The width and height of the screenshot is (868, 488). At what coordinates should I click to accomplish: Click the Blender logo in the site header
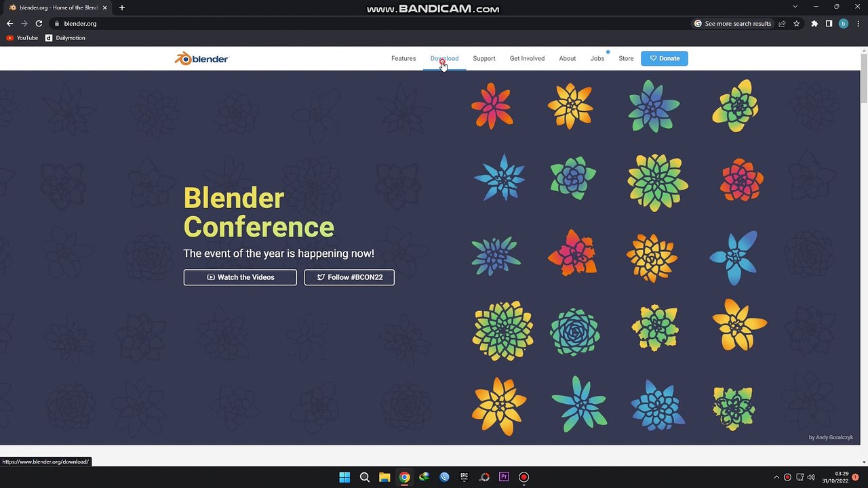[x=201, y=59]
